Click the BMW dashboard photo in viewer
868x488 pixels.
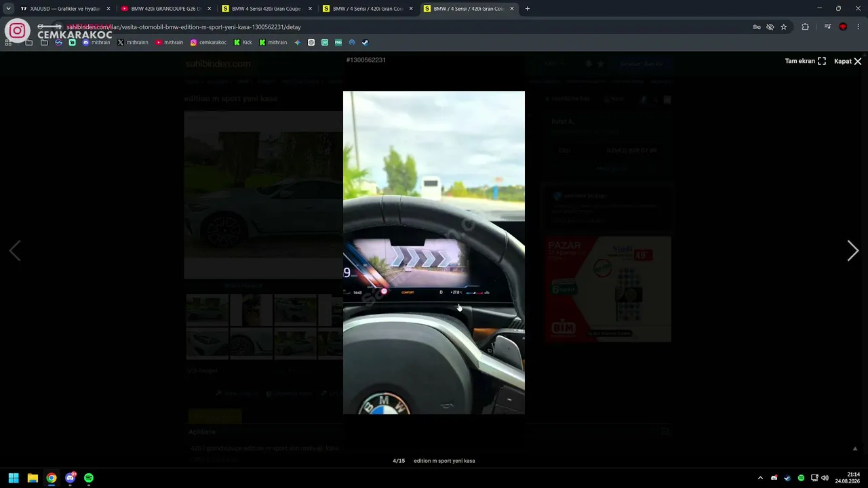tap(434, 252)
